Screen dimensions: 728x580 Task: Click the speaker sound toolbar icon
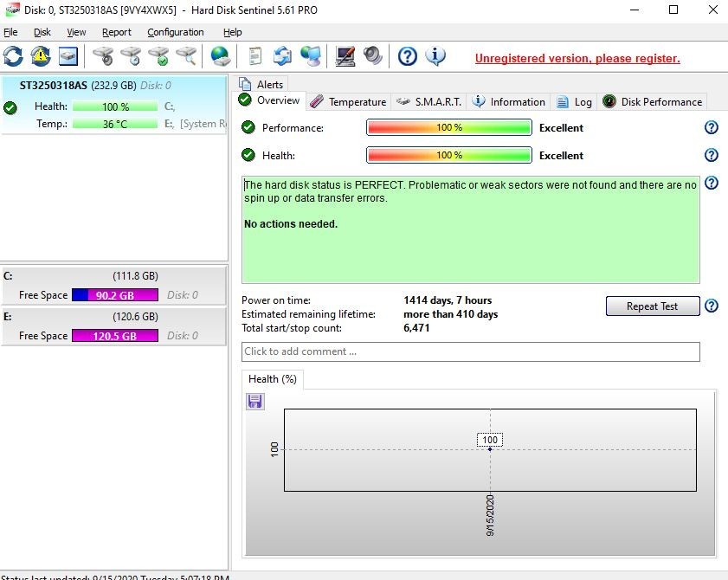373,56
